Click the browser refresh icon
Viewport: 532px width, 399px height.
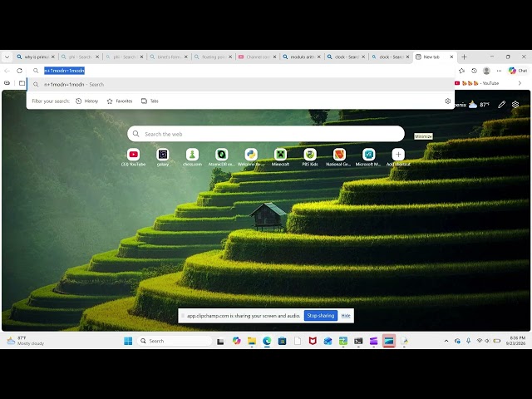(19, 71)
